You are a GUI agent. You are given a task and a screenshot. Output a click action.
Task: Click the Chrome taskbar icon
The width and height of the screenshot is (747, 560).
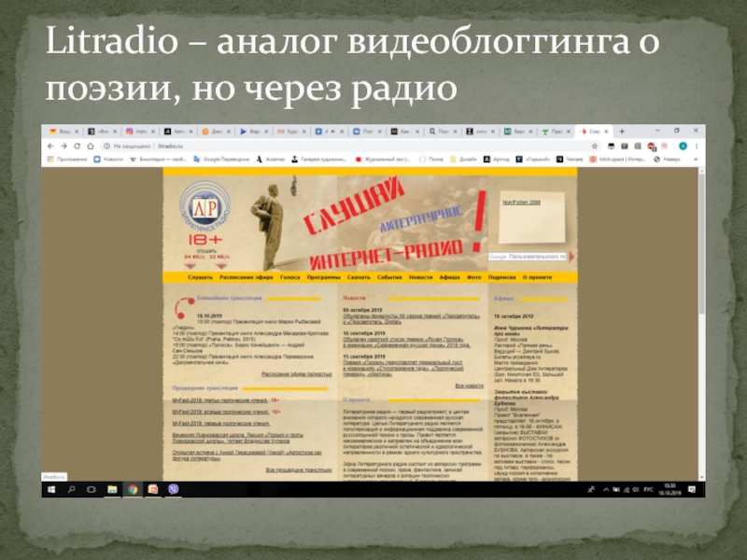point(133,489)
